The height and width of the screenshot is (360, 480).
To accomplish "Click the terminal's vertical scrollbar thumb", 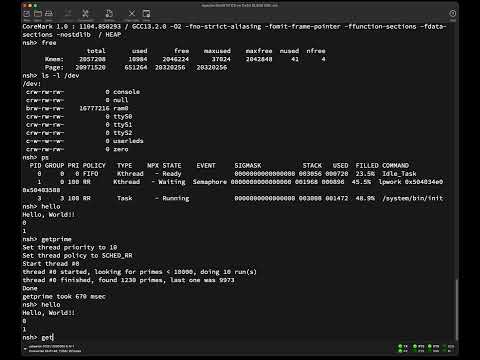I will (457, 309).
